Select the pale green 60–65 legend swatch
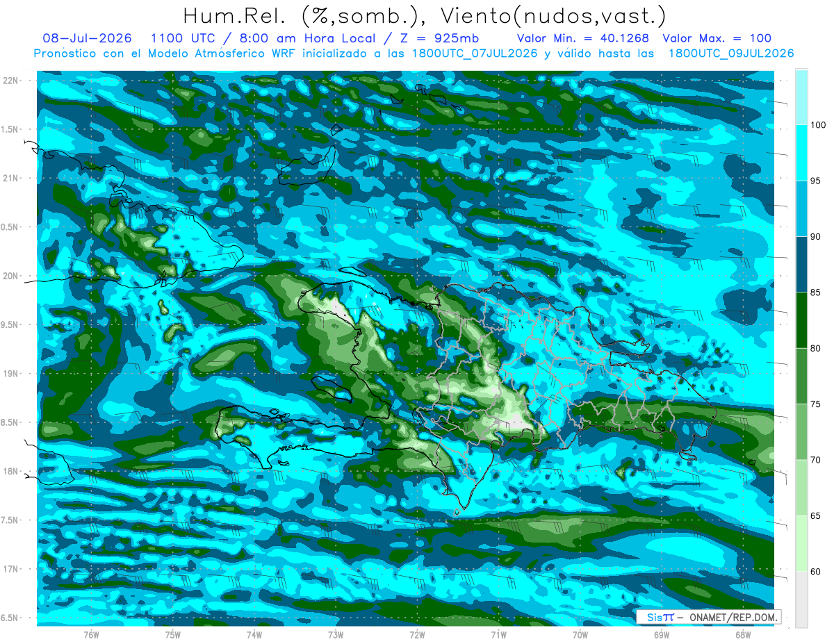The height and width of the screenshot is (644, 834). click(801, 543)
